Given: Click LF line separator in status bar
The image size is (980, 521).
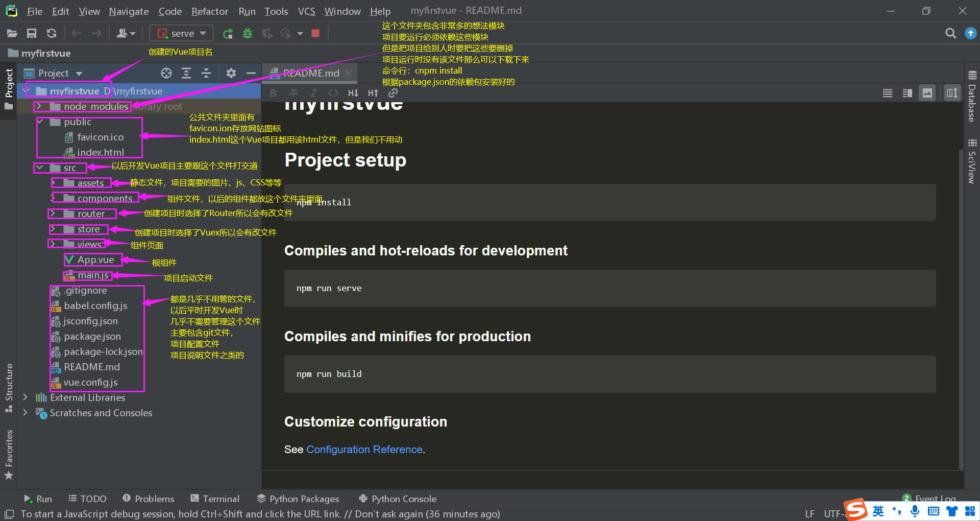Looking at the screenshot, I should [810, 514].
